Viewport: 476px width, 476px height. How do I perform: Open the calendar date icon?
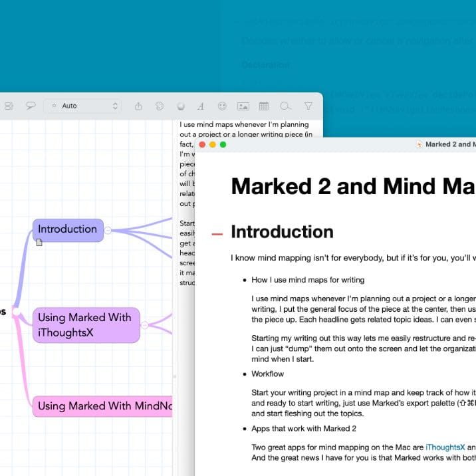264,106
